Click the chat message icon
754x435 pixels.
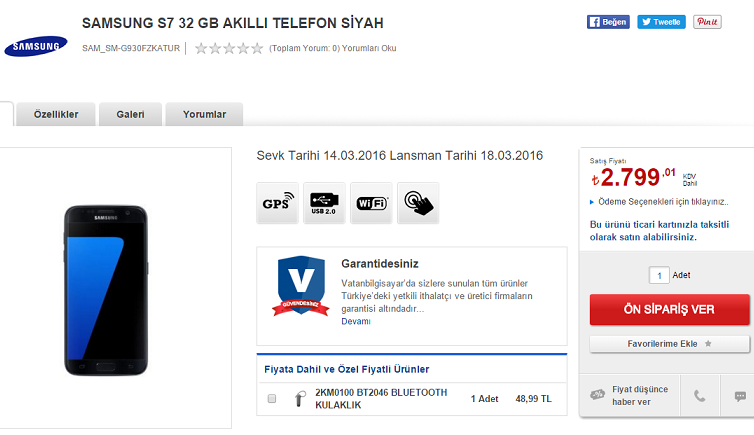(740, 396)
